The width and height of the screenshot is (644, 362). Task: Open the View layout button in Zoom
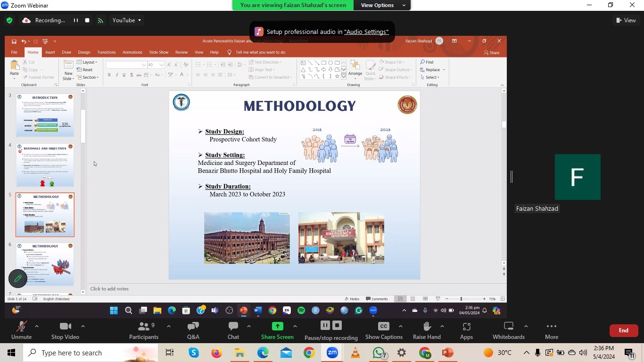[626, 20]
